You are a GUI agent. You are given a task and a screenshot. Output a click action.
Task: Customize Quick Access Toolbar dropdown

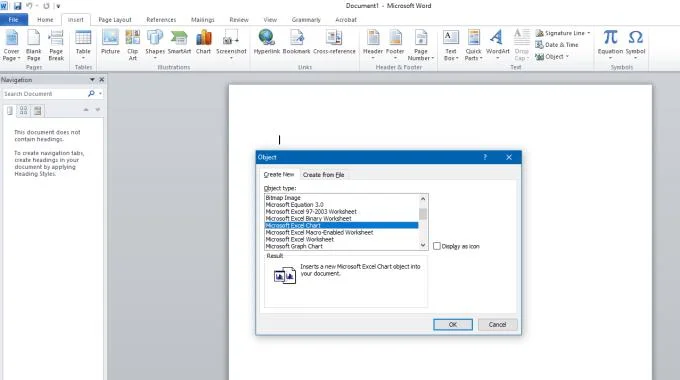(58, 6)
